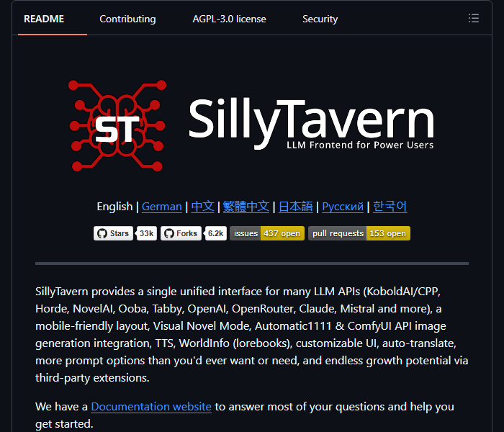The image size is (504, 432).
Task: Open the Русский translation link
Action: click(x=343, y=207)
